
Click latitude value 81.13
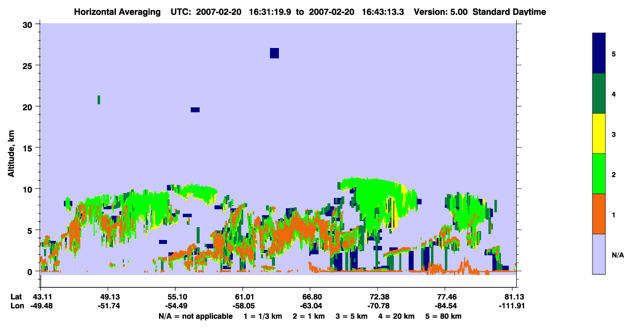pos(515,297)
